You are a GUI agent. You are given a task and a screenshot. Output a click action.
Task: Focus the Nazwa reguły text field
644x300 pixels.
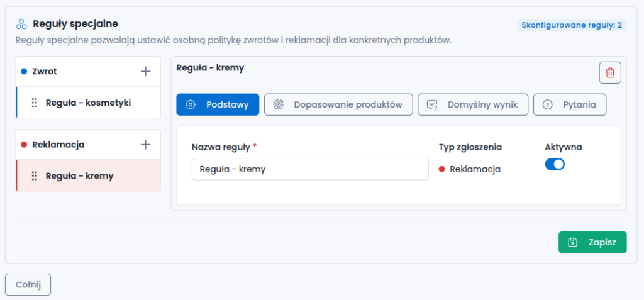coord(310,169)
